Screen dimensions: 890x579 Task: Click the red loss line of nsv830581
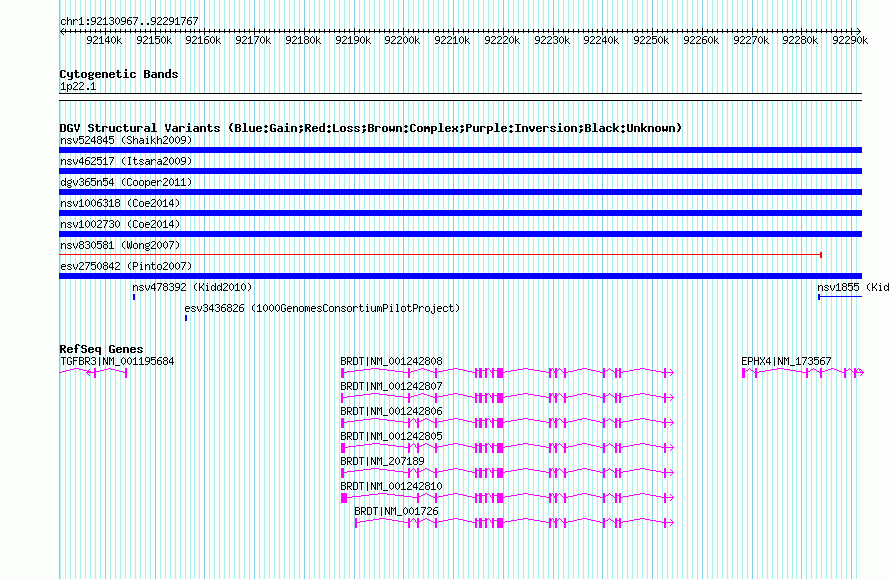[x=440, y=255]
